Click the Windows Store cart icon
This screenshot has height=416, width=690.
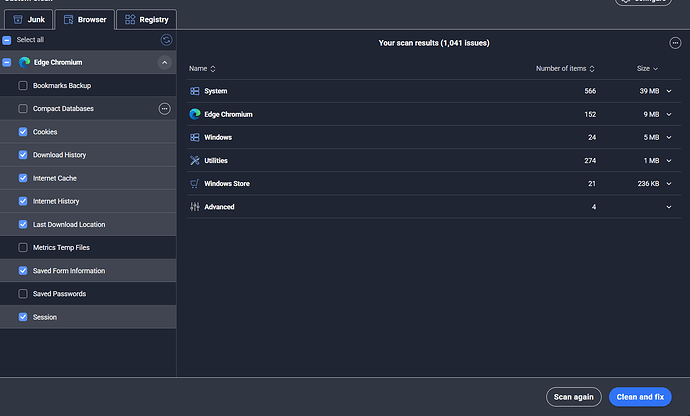pos(195,184)
